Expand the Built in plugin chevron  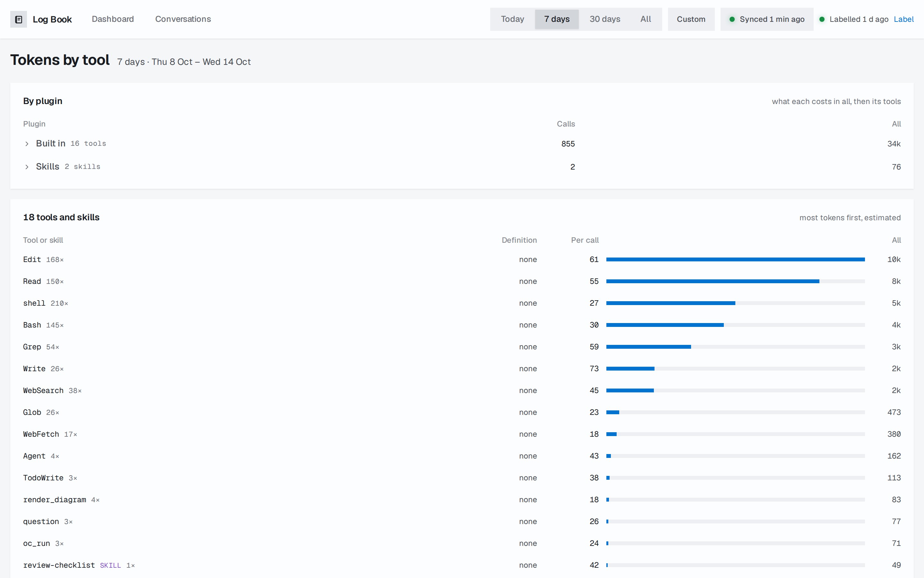click(x=27, y=144)
